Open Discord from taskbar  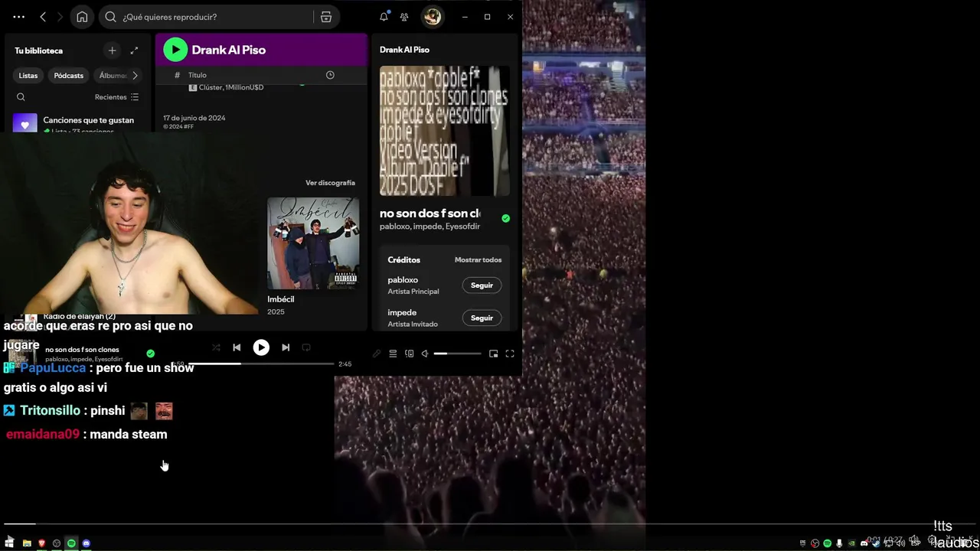tap(87, 543)
